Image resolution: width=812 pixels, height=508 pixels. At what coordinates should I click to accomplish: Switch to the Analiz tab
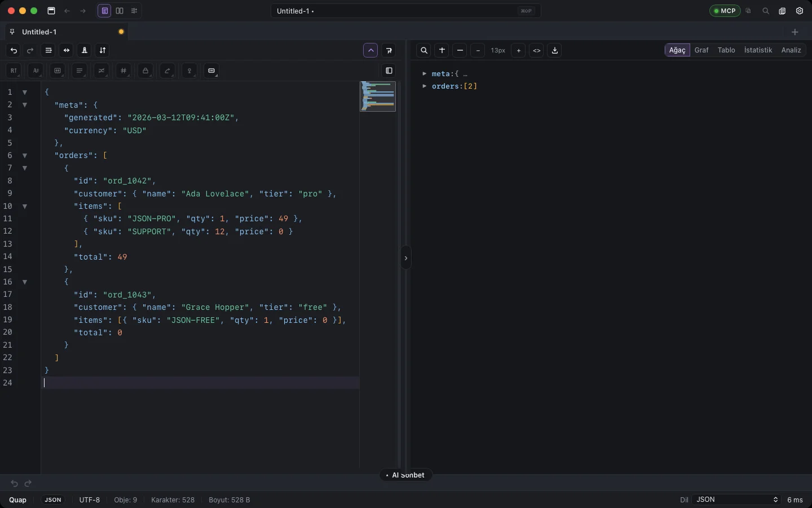[x=791, y=50]
